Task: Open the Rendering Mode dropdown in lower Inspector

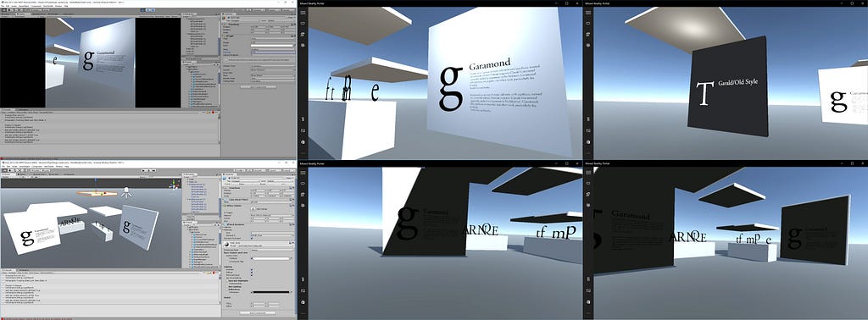Action: pyautogui.click(x=272, y=250)
